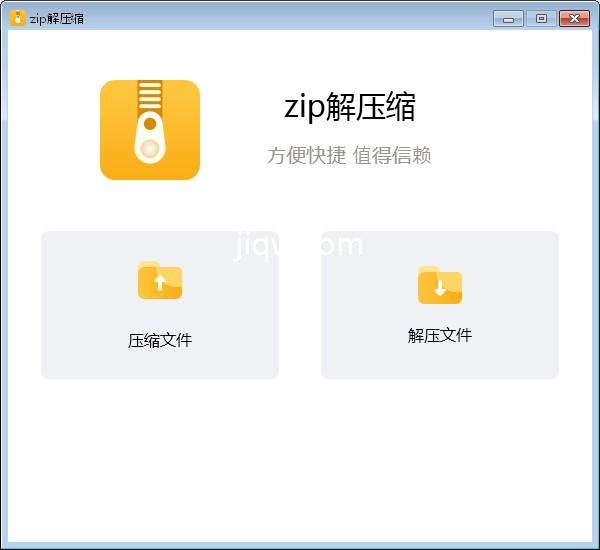
Task: Click the 方便快捷 值得信赖 tagline
Action: pos(349,155)
